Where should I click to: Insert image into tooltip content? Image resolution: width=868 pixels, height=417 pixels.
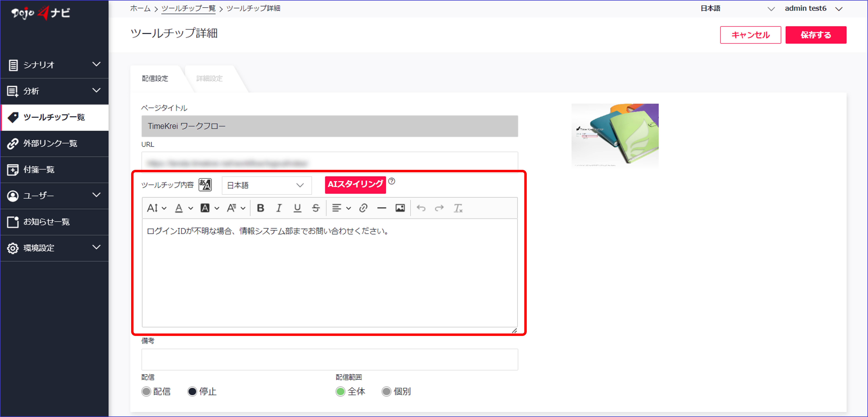click(400, 208)
